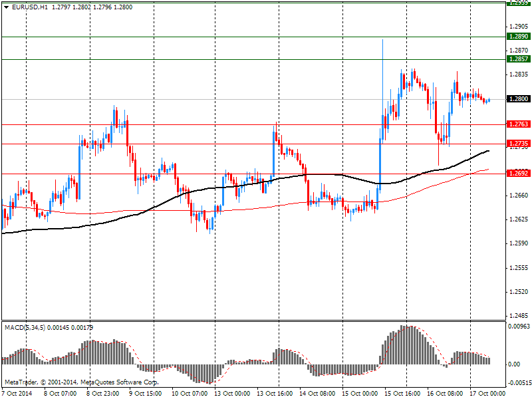
Task: Select the MACD(5,34,5) indicator label
Action: [x=25, y=328]
